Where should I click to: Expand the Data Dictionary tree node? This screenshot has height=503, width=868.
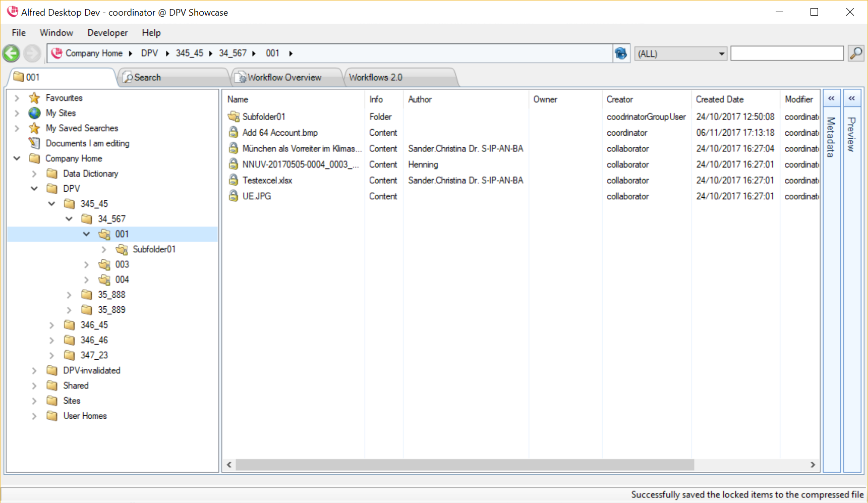click(34, 174)
